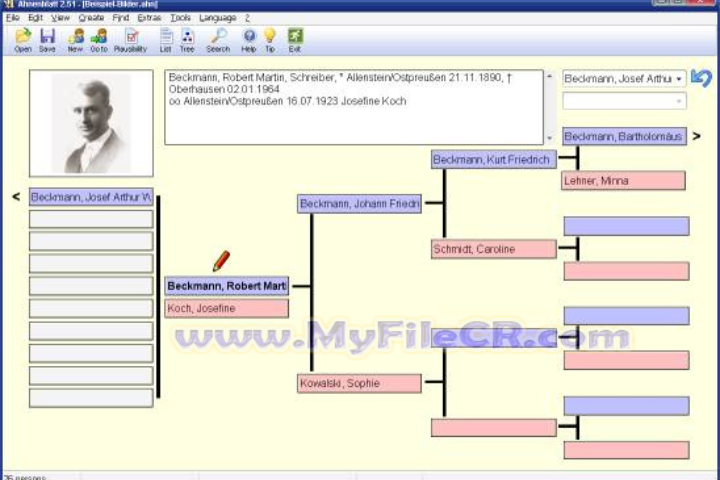
Task: Select spouse Koch, Josefine box
Action: [x=227, y=308]
